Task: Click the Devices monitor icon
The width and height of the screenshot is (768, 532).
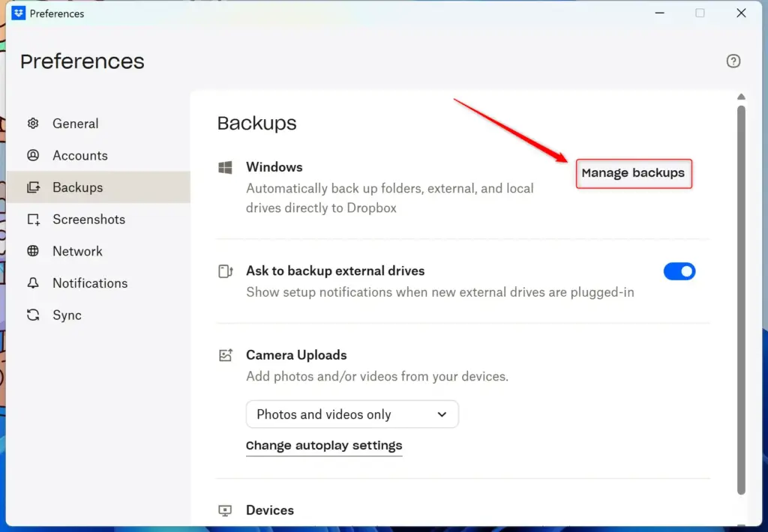Action: click(x=225, y=510)
